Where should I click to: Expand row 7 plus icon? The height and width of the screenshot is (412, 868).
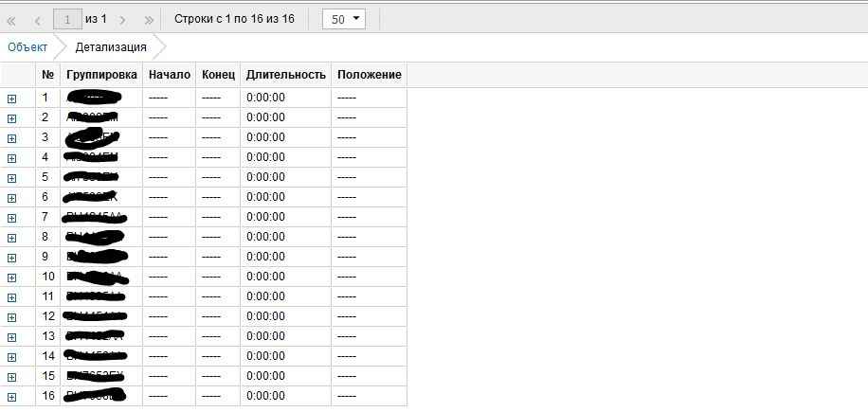click(x=12, y=218)
